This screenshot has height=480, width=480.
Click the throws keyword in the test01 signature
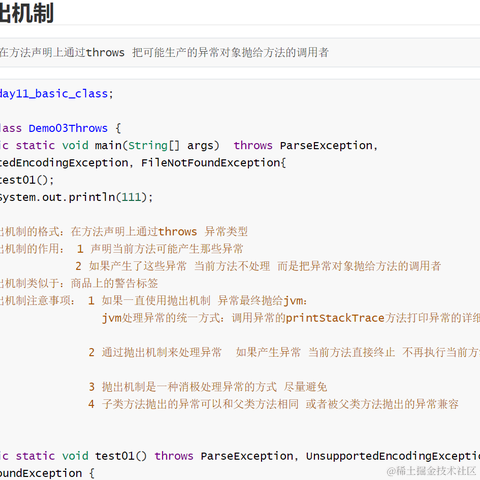coord(174,456)
